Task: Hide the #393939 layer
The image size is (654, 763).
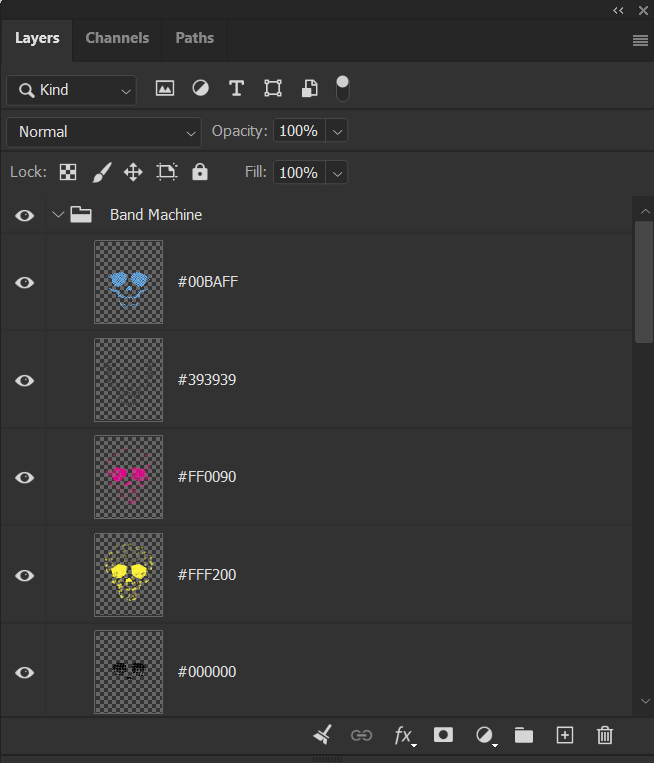Action: [24, 380]
